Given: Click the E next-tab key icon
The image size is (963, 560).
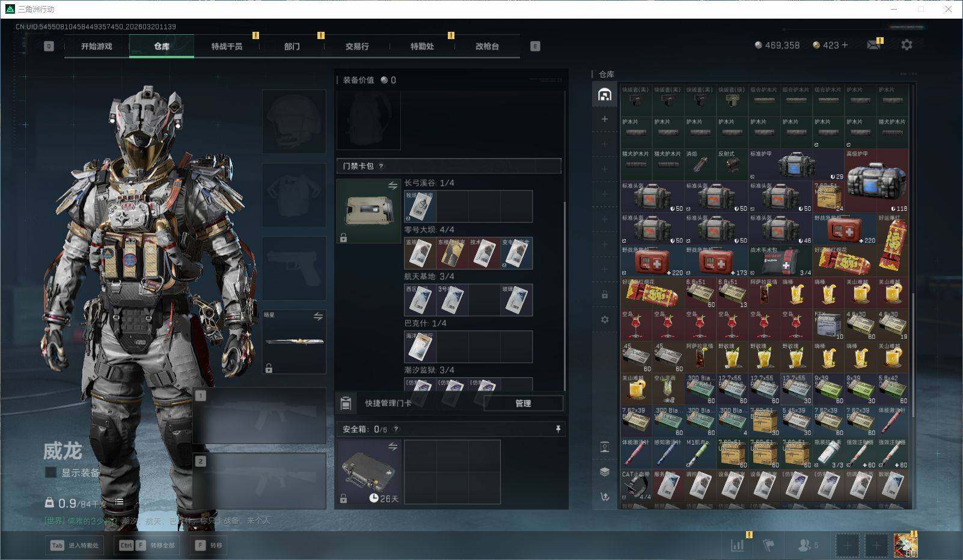Looking at the screenshot, I should tap(535, 46).
